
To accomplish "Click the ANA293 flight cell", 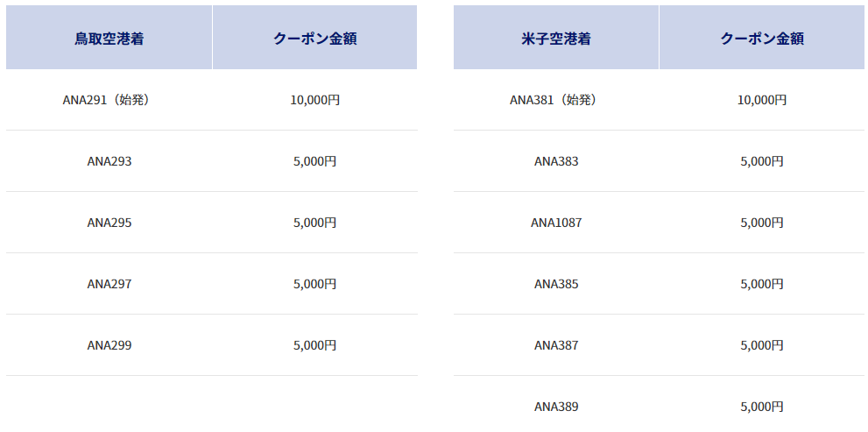I will coord(109,162).
